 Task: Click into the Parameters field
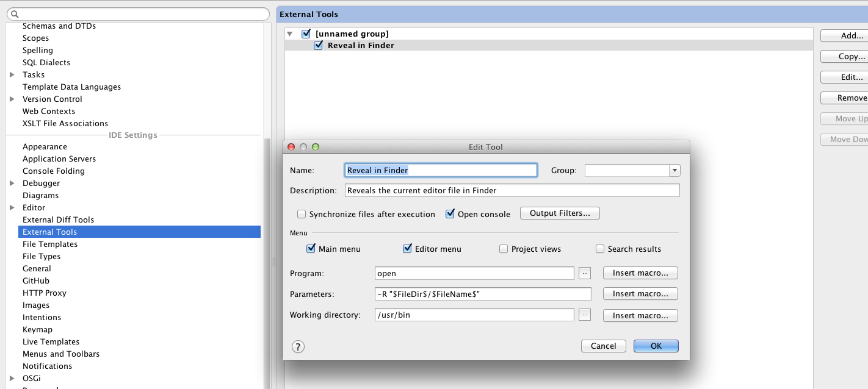pyautogui.click(x=483, y=294)
